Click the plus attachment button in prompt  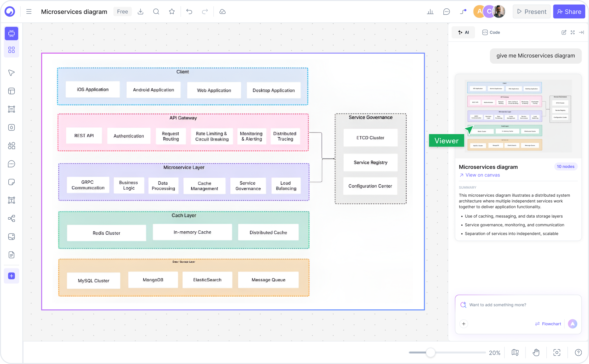464,324
